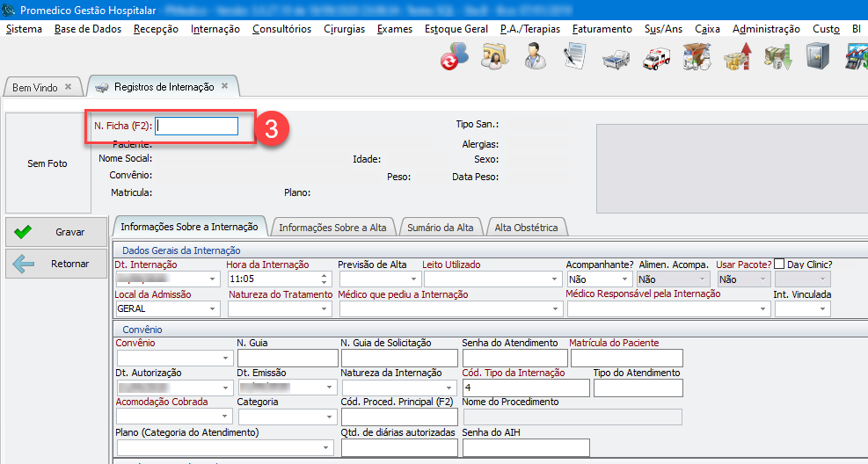The width and height of the screenshot is (868, 464).
Task: Open the Local da Admissão dropdown
Action: pyautogui.click(x=214, y=309)
